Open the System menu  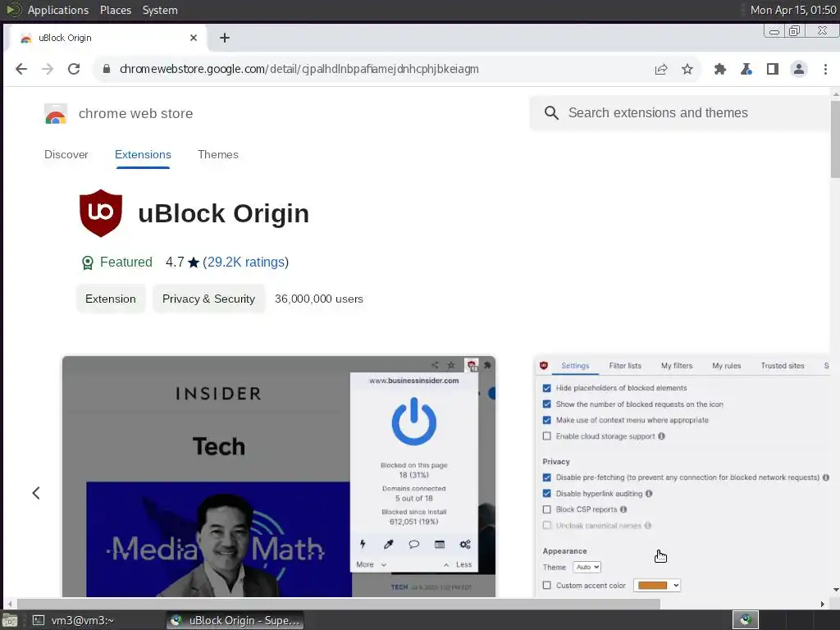160,10
